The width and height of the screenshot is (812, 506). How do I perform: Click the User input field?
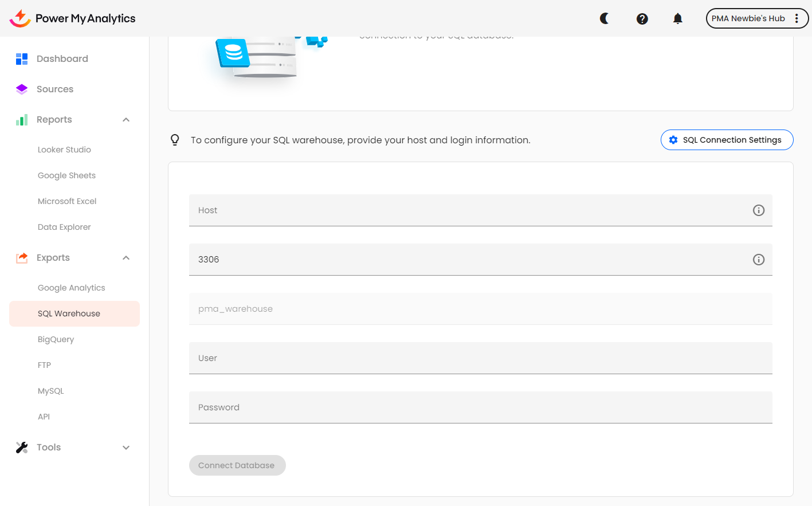pos(480,358)
